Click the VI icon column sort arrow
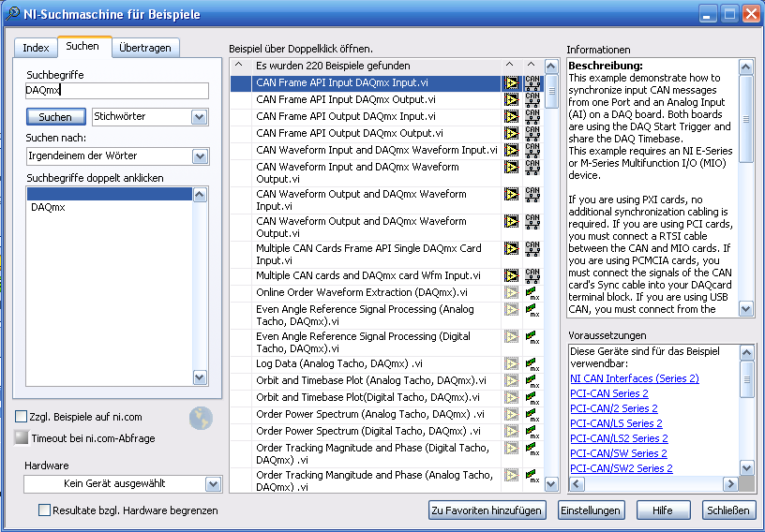This screenshot has height=532, width=765. click(509, 65)
